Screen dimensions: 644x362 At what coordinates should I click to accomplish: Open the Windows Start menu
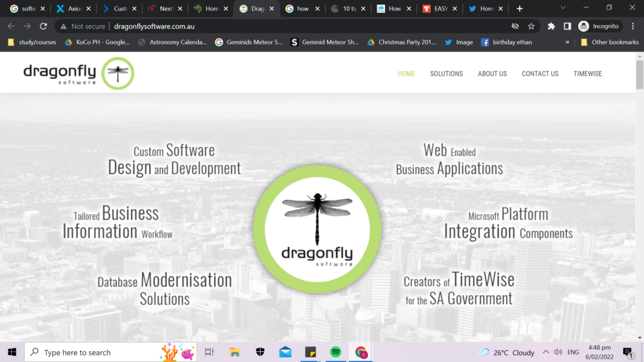tap(12, 352)
